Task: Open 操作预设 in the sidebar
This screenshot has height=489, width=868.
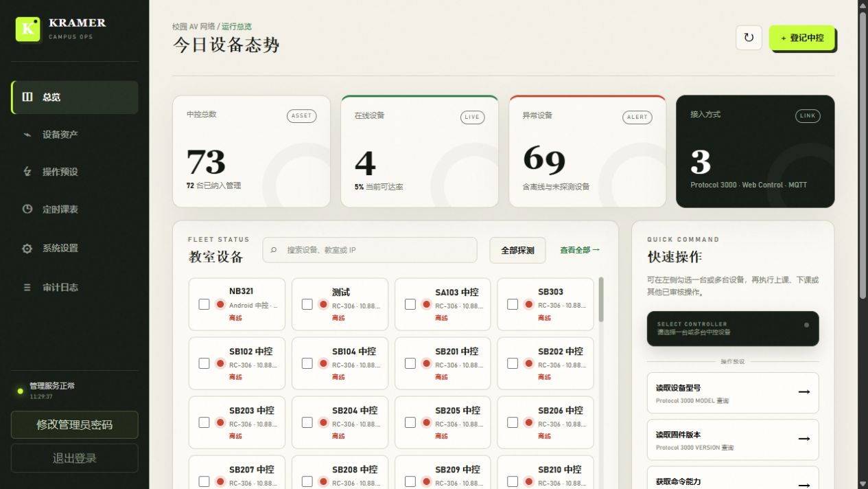Action: tap(75, 172)
